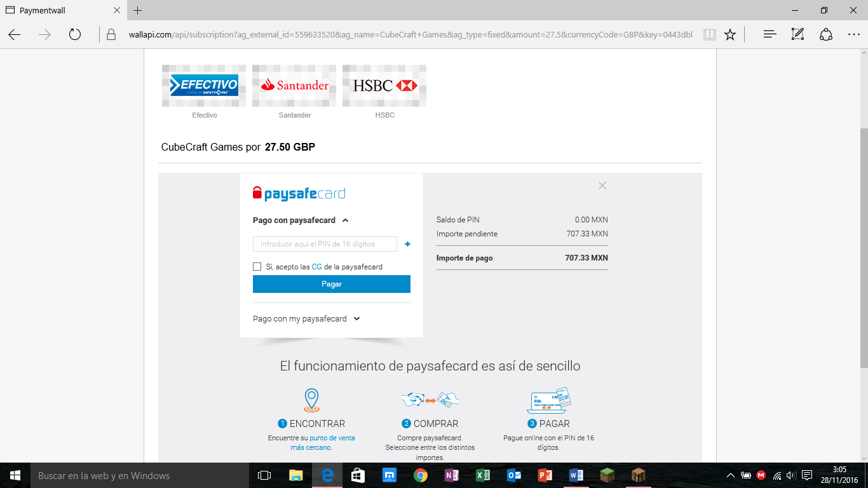This screenshot has height=488, width=868.
Task: Close the Paymentwall tab
Action: point(117,11)
